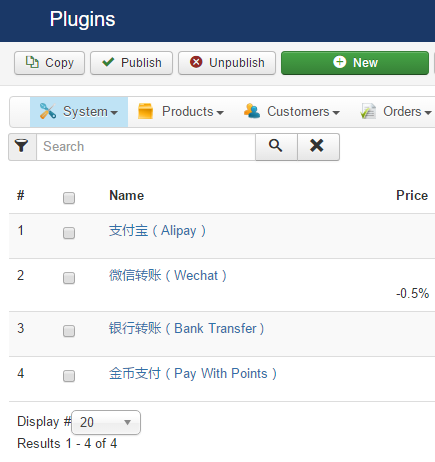Open the Pay With Points plugin link
435x462 pixels.
193,374
